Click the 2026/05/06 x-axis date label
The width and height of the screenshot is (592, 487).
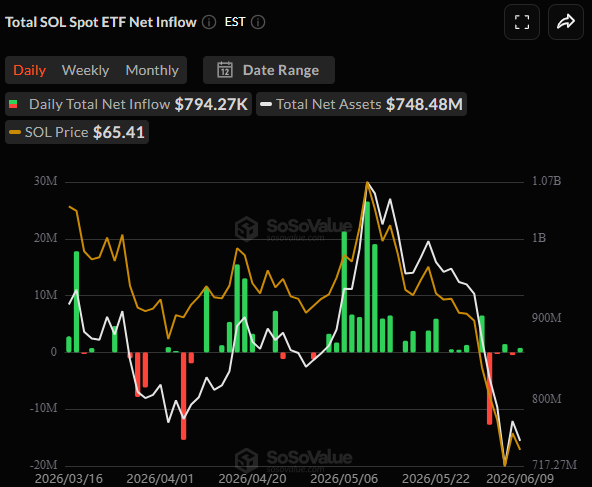coord(344,479)
